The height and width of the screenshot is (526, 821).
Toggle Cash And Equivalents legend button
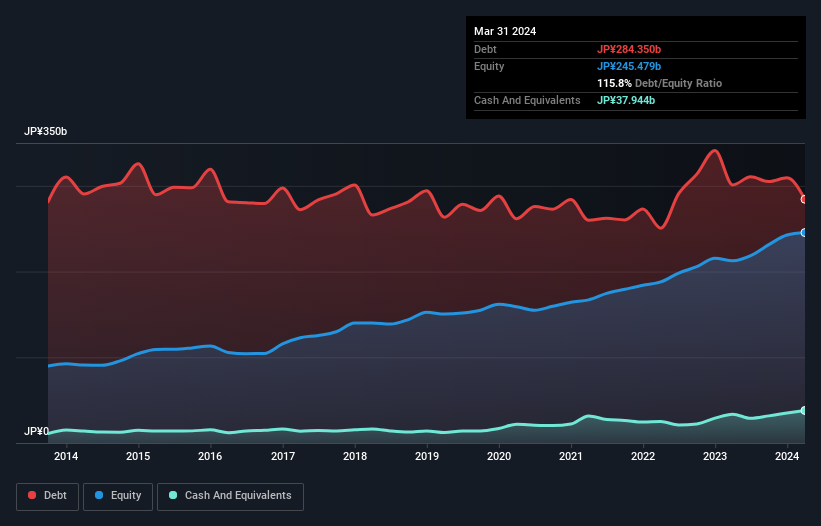pyautogui.click(x=230, y=496)
